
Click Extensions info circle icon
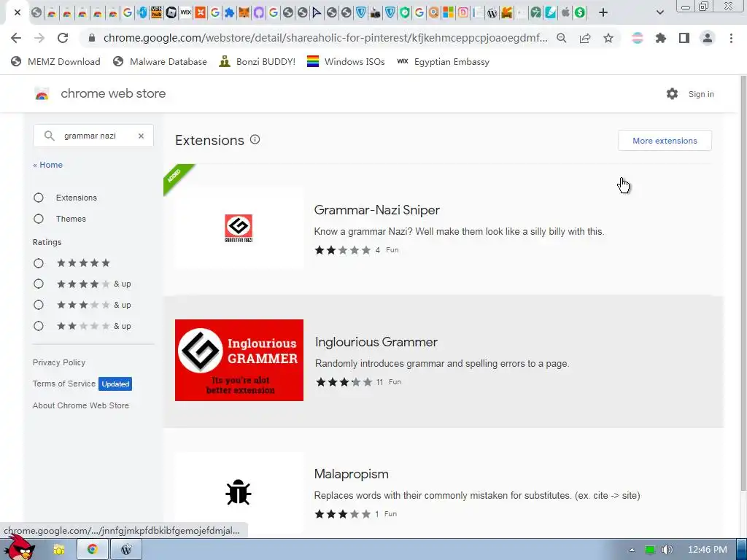(255, 139)
